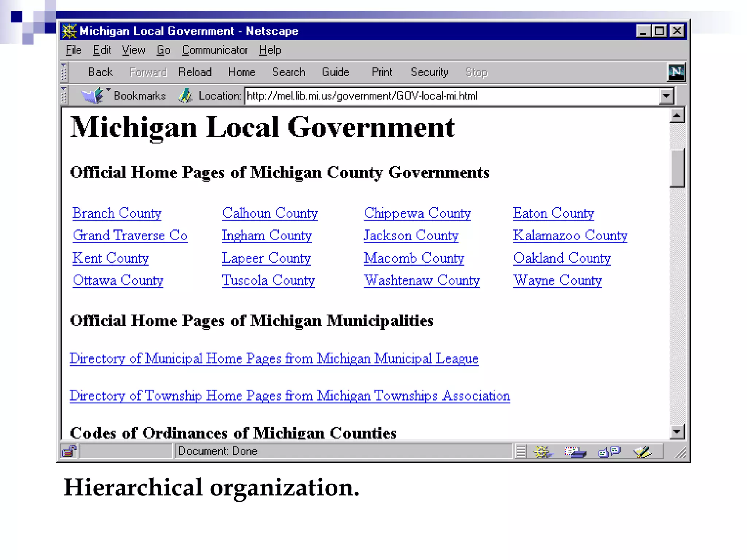
Task: Open the Communicator menu
Action: 215,50
